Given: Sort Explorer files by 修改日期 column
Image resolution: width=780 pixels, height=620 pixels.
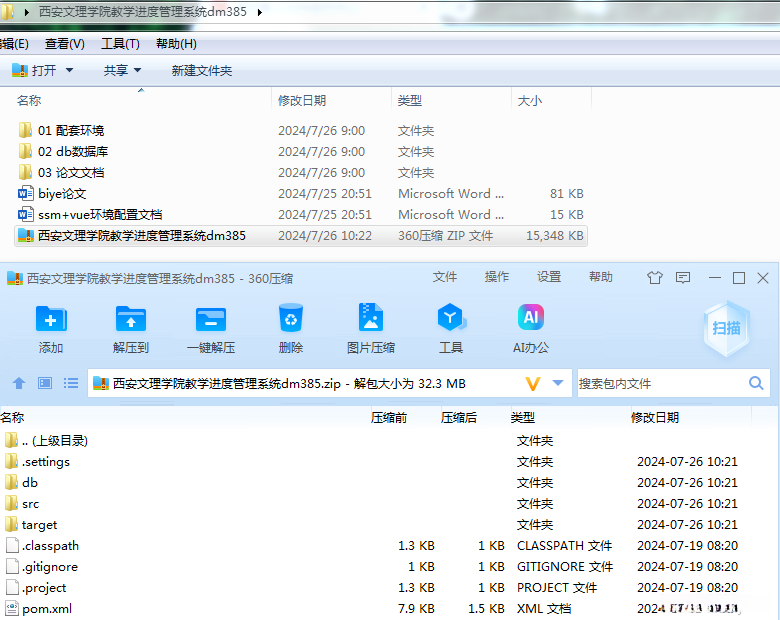Looking at the screenshot, I should point(302,101).
